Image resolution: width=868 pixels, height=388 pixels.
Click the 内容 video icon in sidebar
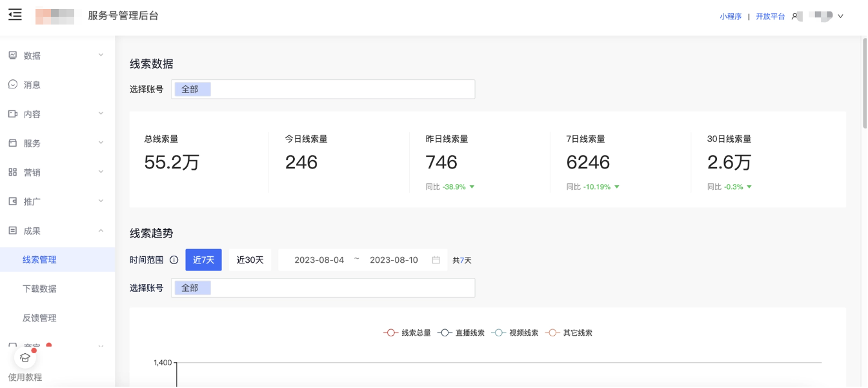[14, 114]
